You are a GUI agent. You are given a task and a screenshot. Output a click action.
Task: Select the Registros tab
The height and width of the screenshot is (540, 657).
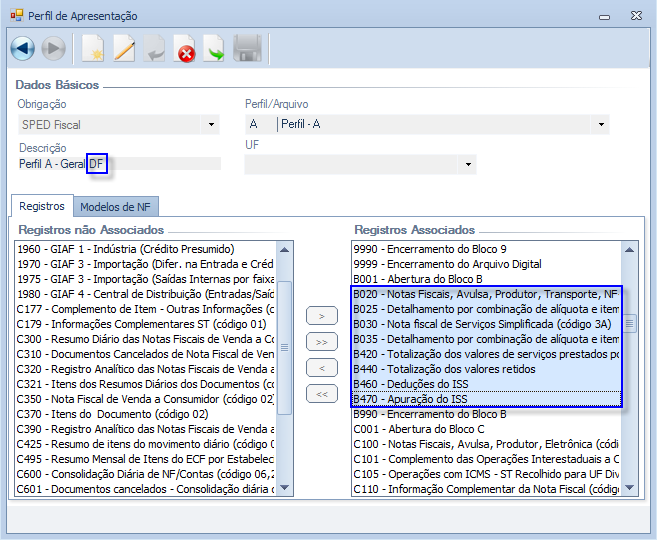coord(41,206)
